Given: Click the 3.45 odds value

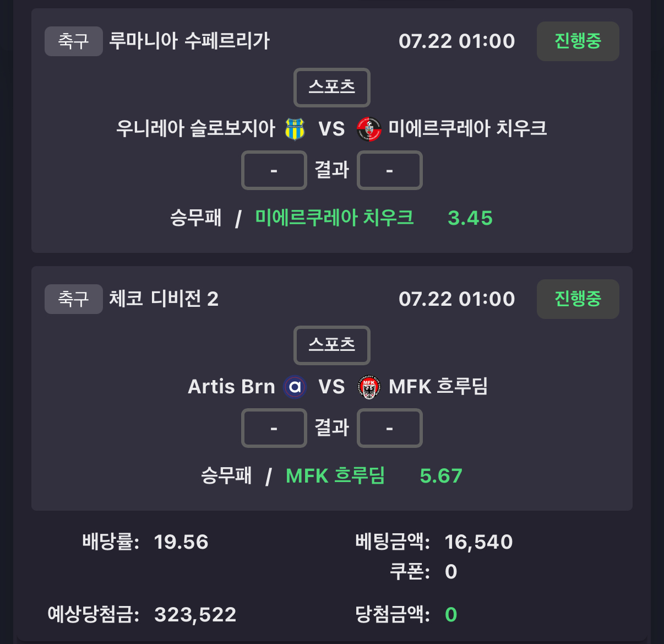Looking at the screenshot, I should click(x=470, y=218).
